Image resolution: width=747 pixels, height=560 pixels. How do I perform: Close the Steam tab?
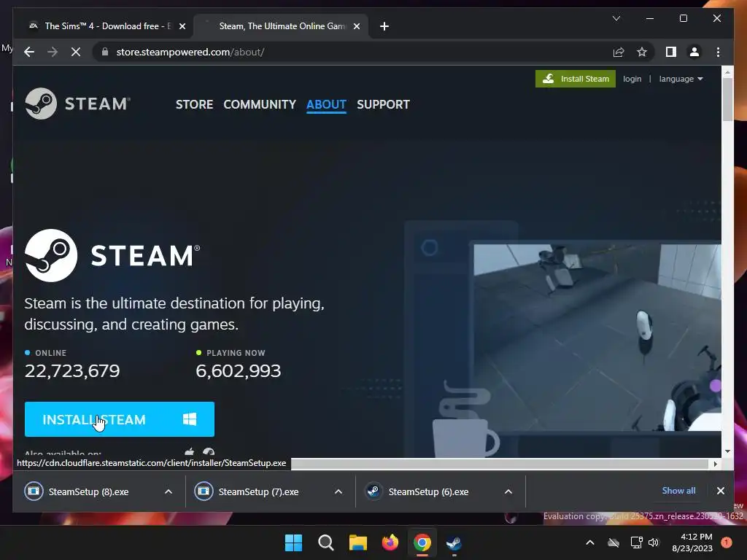click(356, 26)
